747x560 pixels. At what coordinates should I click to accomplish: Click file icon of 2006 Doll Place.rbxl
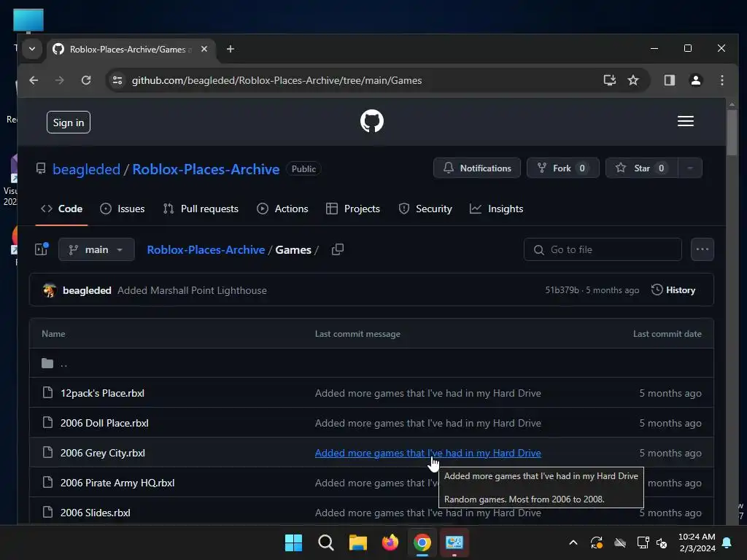point(47,422)
